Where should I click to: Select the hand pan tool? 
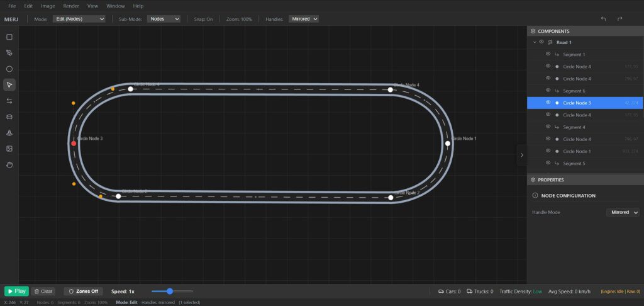9,165
